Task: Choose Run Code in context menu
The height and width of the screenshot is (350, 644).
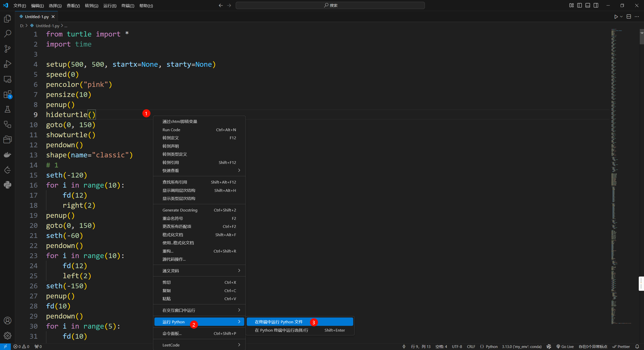Action: (x=199, y=130)
